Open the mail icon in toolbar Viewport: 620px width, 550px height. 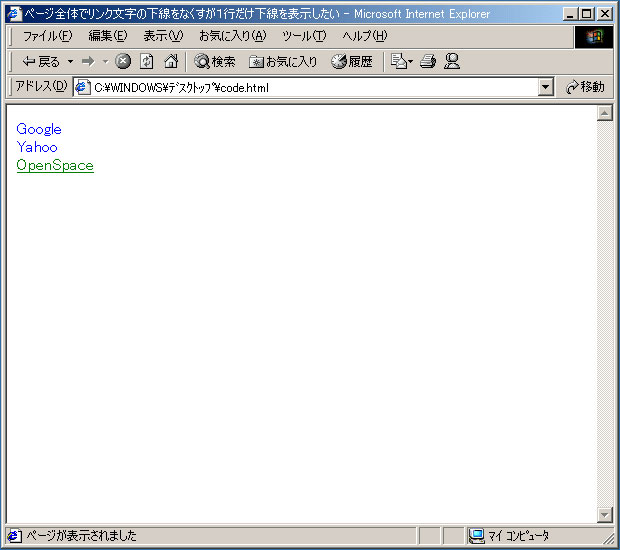tap(399, 62)
